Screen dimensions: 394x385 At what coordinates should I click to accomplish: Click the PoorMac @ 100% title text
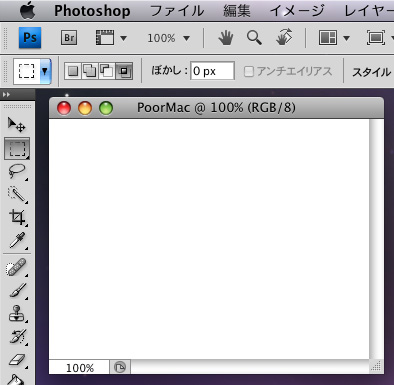click(x=216, y=108)
